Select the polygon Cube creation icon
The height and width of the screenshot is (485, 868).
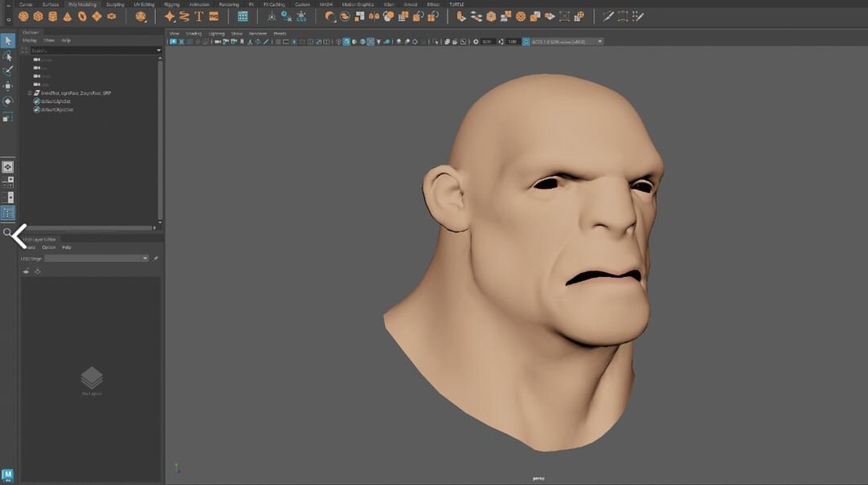[37, 16]
